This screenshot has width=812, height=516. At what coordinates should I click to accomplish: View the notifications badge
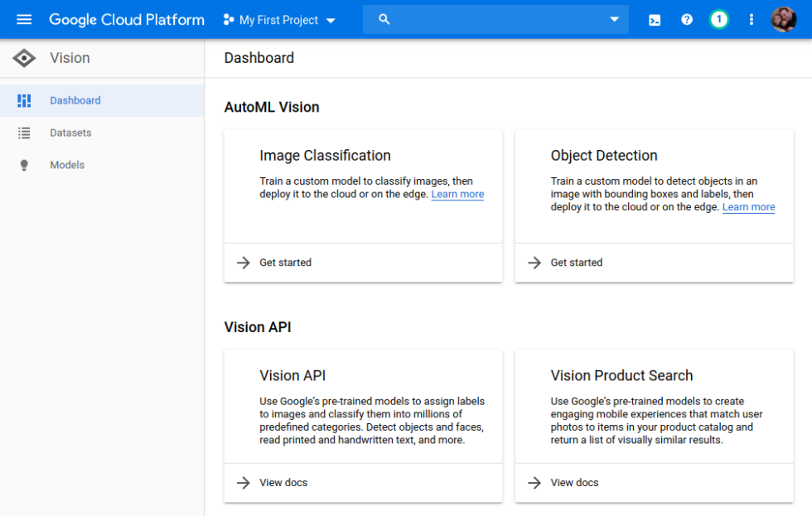click(x=719, y=20)
